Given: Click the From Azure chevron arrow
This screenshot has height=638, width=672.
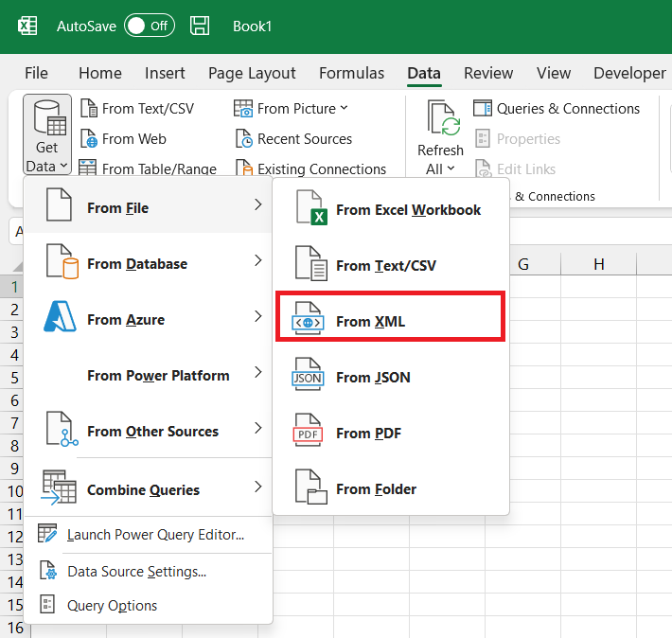Looking at the screenshot, I should tap(257, 316).
